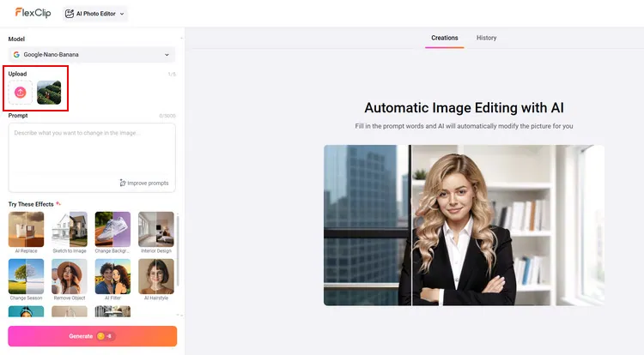This screenshot has height=355, width=644.
Task: Choose the AI Hairstyle effect
Action: [x=156, y=280]
